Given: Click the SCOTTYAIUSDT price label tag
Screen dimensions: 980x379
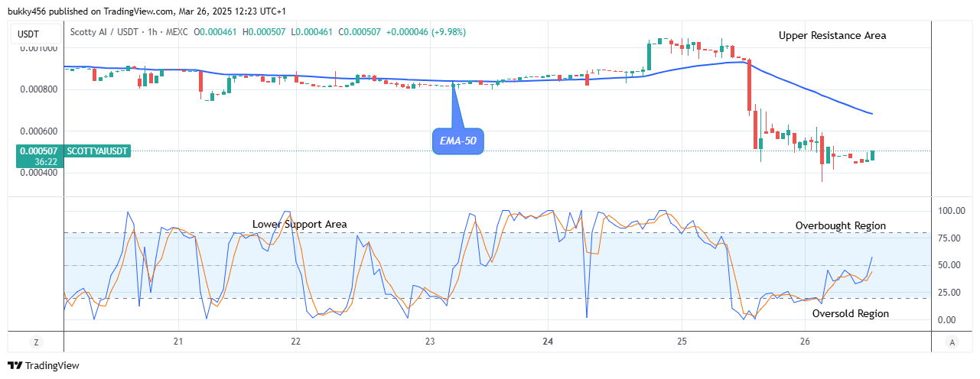Looking at the screenshot, I should tap(98, 151).
